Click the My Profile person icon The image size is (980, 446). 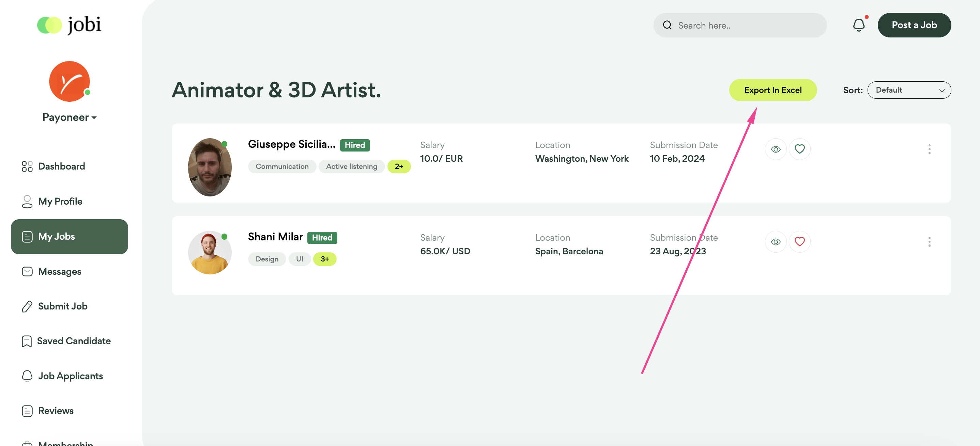tap(27, 201)
